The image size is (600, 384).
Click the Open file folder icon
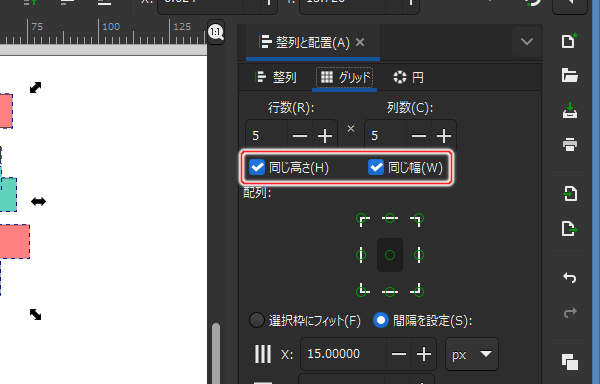[569, 75]
